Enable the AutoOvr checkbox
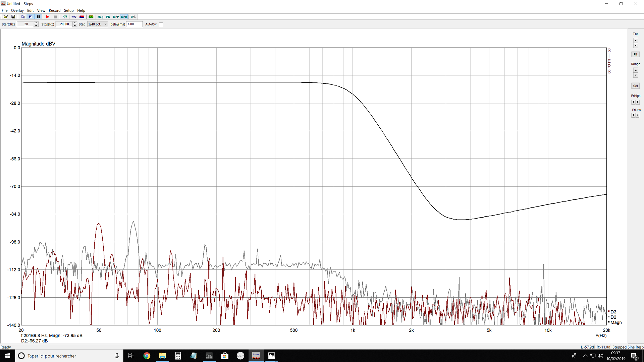644x362 pixels. pos(161,24)
